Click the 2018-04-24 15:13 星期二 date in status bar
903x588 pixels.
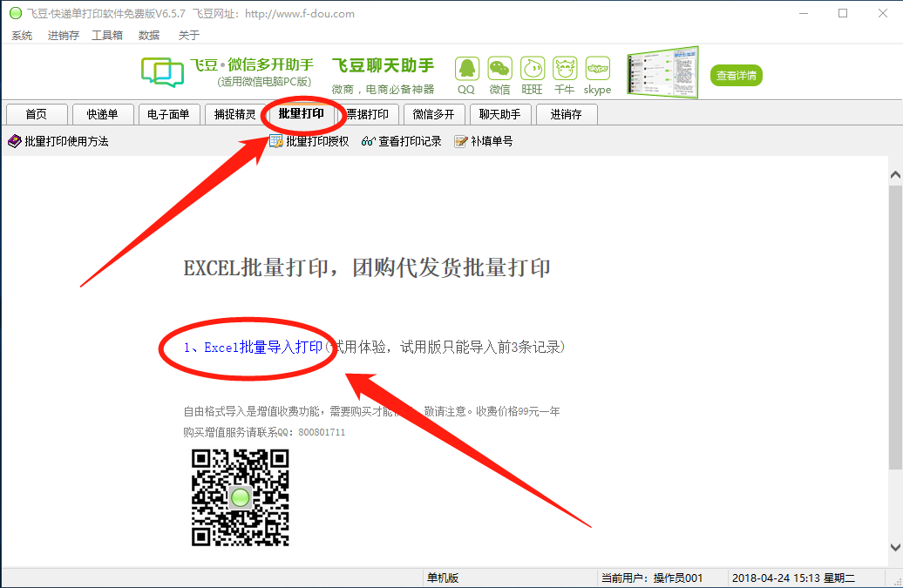[x=793, y=578]
